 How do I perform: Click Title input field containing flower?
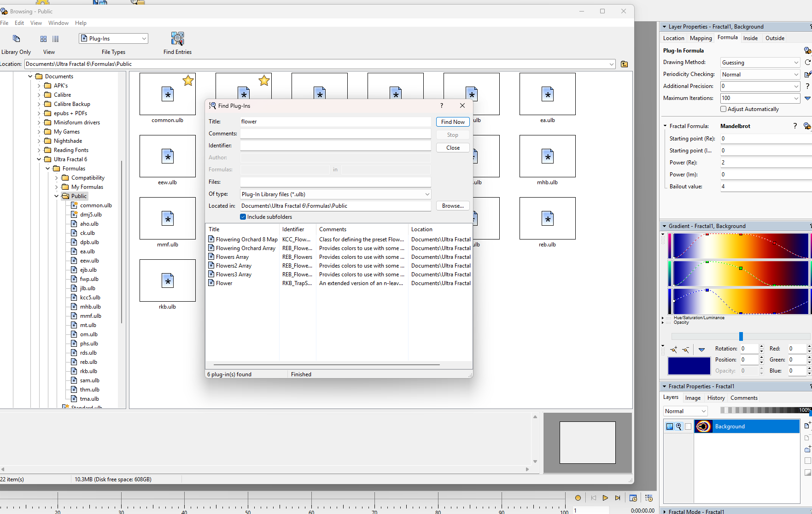335,122
